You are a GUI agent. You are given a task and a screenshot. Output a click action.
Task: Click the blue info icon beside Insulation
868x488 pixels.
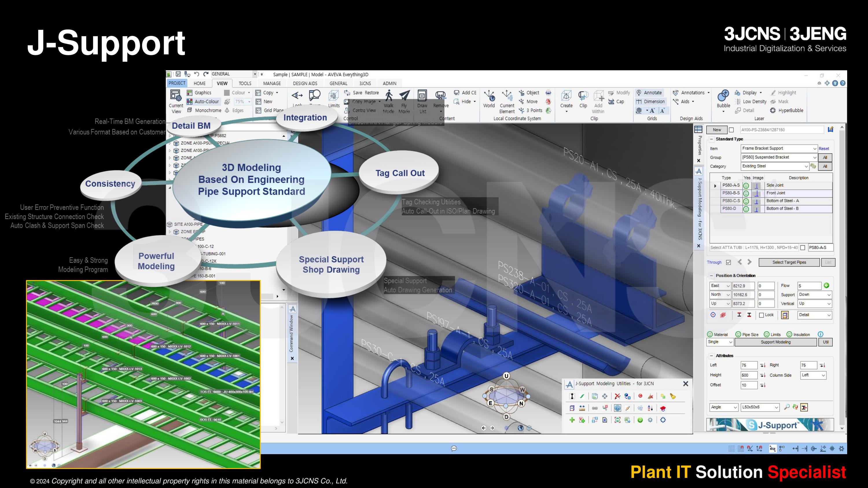(821, 334)
